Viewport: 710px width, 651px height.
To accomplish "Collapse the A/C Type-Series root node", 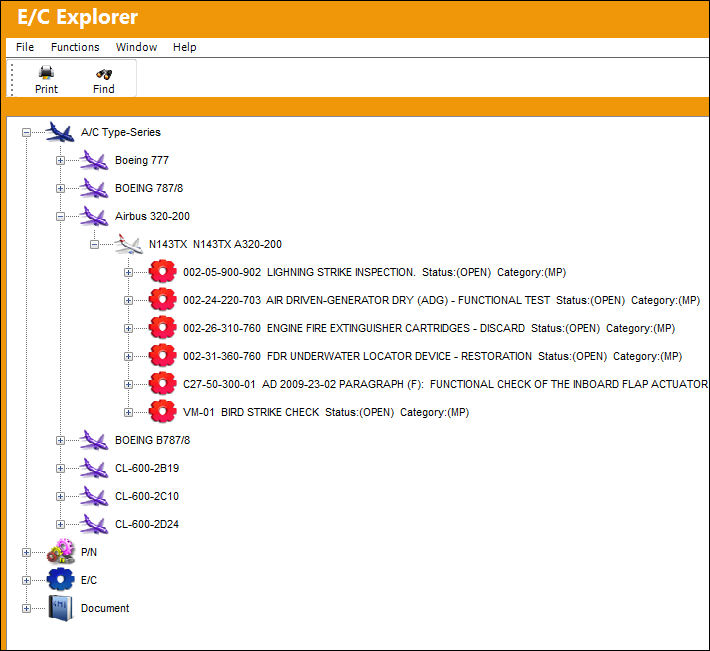I will click(26, 133).
